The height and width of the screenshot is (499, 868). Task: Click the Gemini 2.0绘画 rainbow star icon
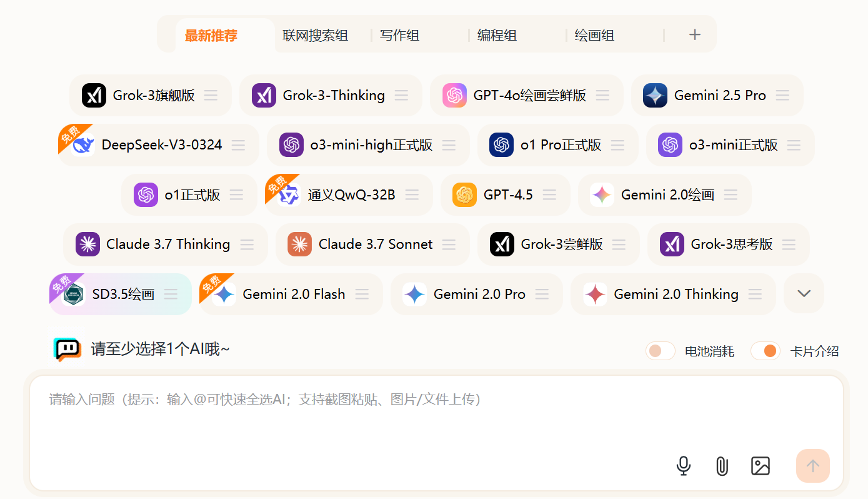[x=602, y=194]
